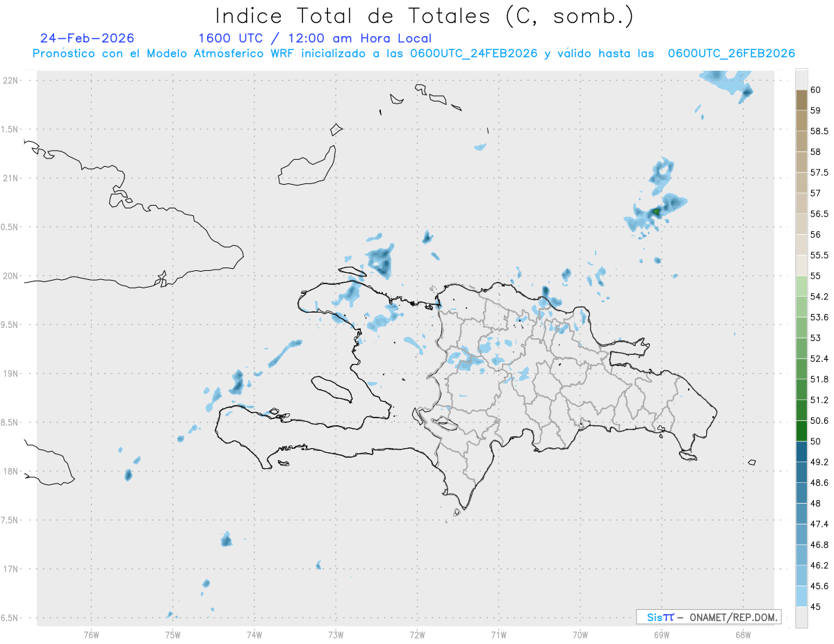The image size is (834, 644).
Task: Click the colorbar value '58.5'
Action: (x=819, y=131)
